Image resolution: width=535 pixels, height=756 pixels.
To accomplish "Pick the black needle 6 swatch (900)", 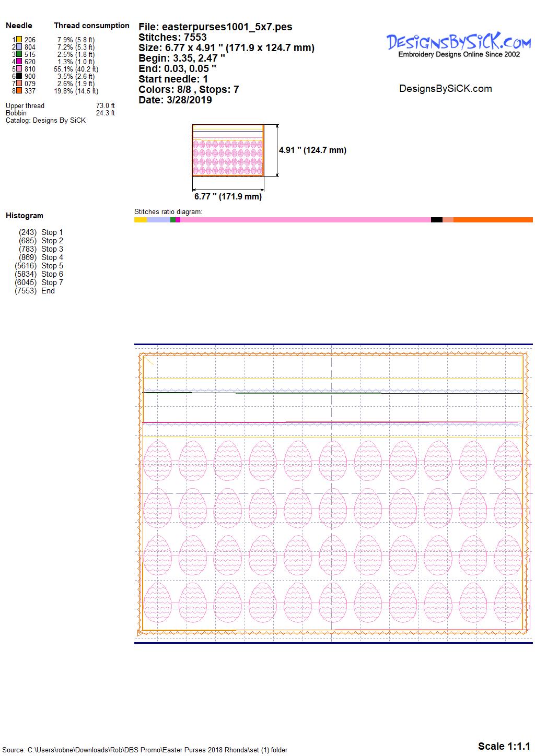I will coord(19,76).
